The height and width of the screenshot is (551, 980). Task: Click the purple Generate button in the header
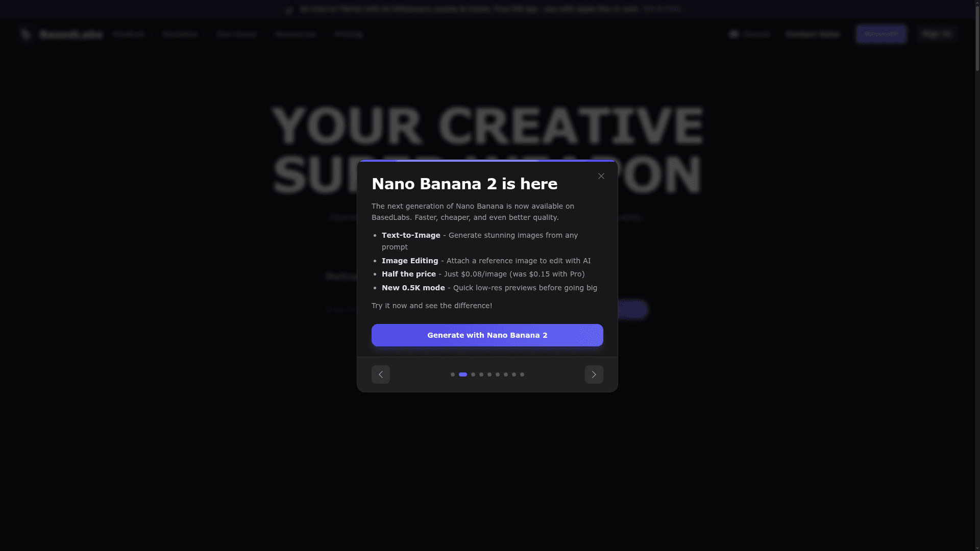tap(881, 34)
